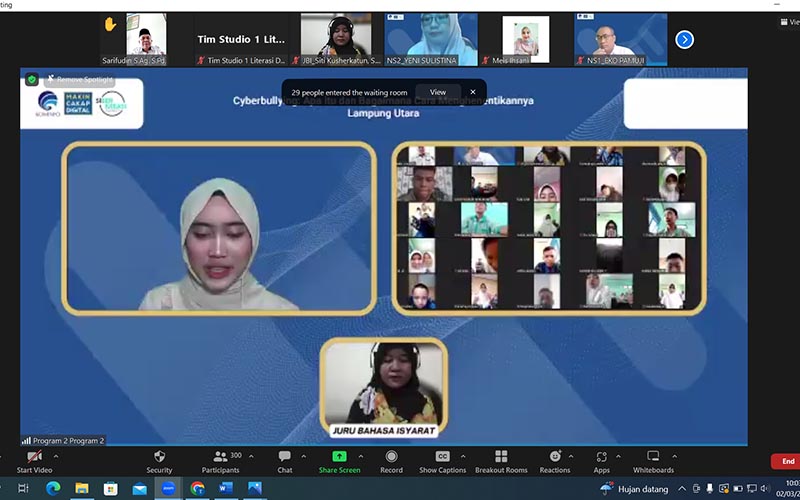Viewport: 800px width, 500px height.
Task: Open the Mail app on taskbar
Action: point(139,489)
